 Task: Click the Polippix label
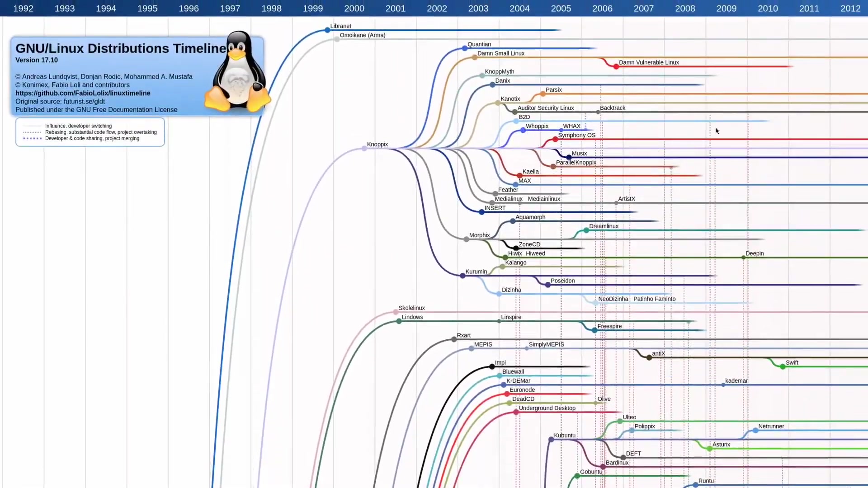(x=645, y=427)
